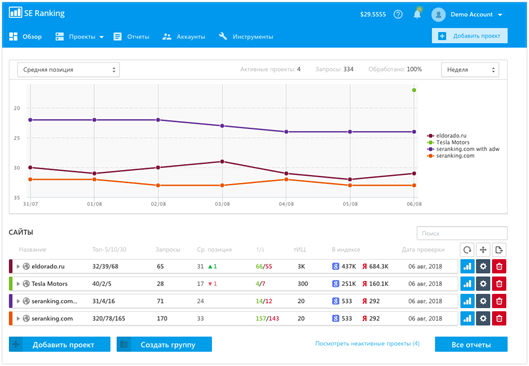Click the Tesla Motors green color marker

pyautogui.click(x=10, y=284)
